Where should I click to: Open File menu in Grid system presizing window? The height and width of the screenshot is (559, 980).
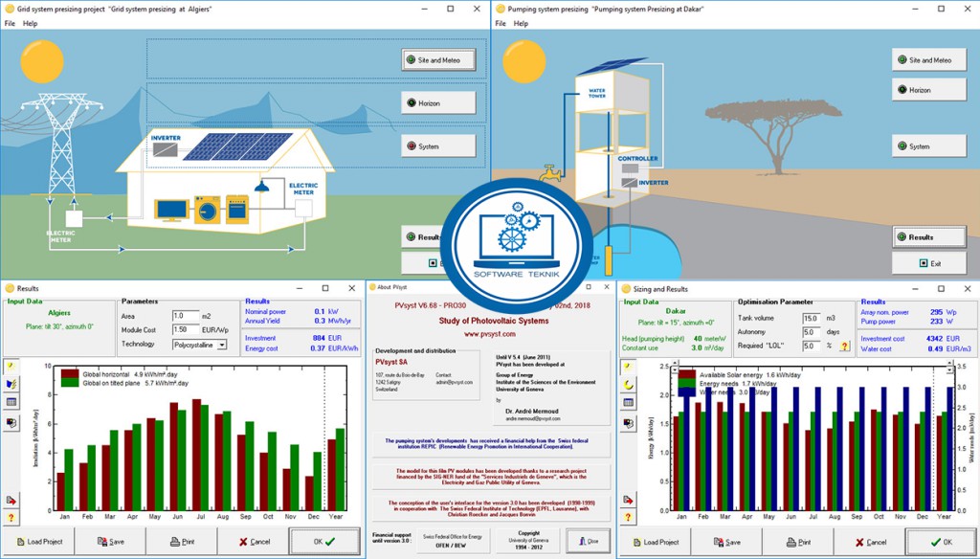[x=10, y=23]
